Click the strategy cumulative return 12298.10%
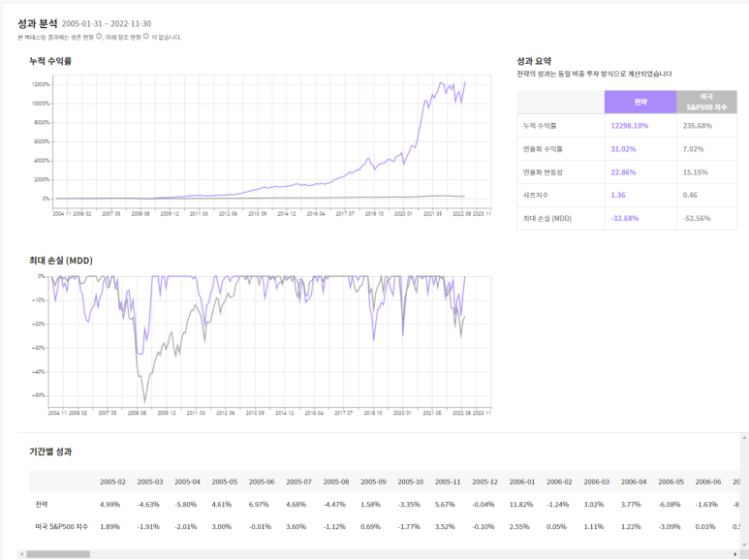This screenshot has height=560, width=749. pos(629,125)
